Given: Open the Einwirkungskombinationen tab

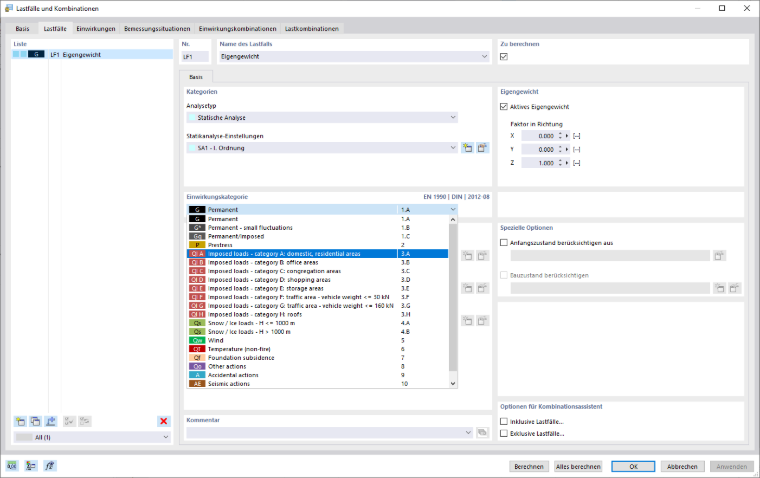Looking at the screenshot, I should [x=238, y=29].
